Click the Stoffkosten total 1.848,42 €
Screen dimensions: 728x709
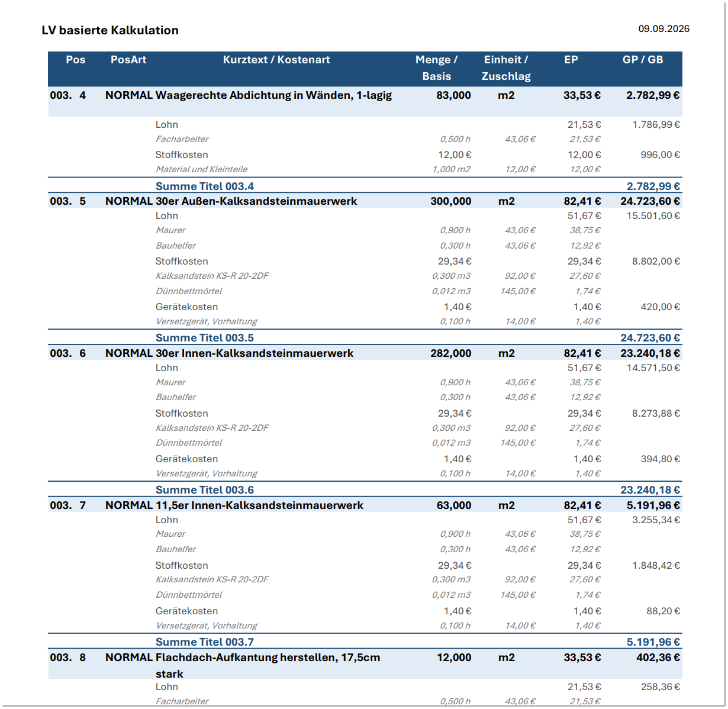[656, 566]
